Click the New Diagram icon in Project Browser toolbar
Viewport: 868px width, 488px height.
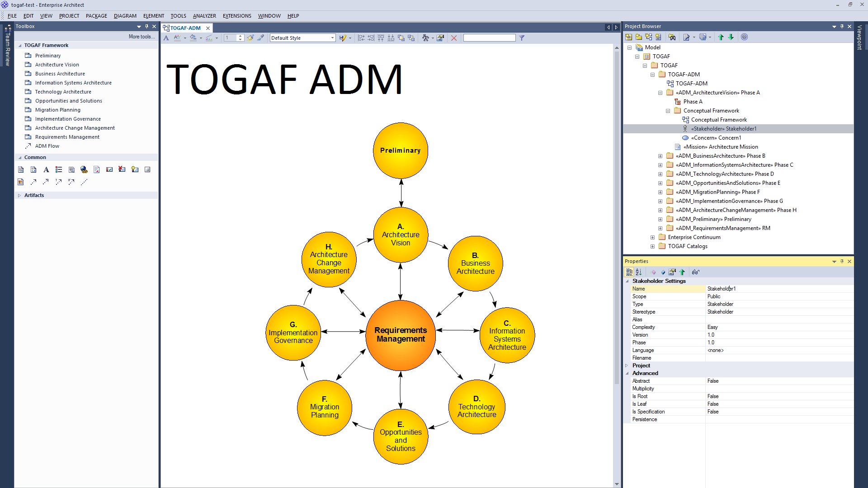(649, 38)
